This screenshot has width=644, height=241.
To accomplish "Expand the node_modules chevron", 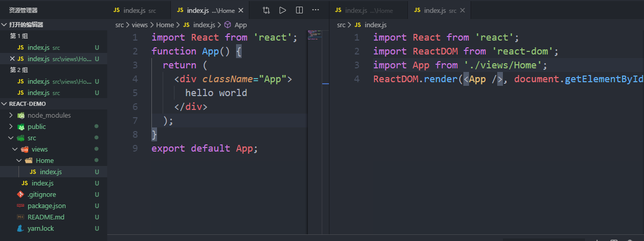I will (11, 116).
